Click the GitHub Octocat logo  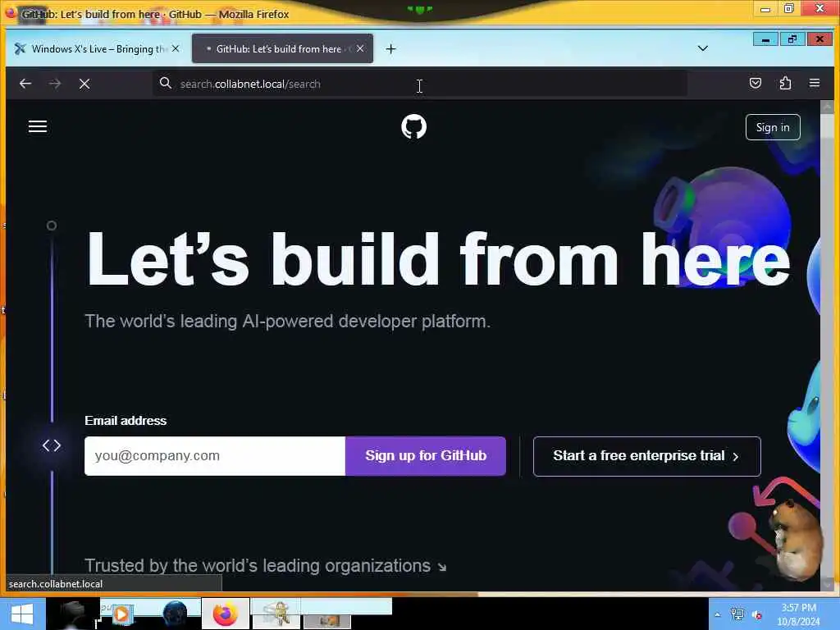point(413,127)
